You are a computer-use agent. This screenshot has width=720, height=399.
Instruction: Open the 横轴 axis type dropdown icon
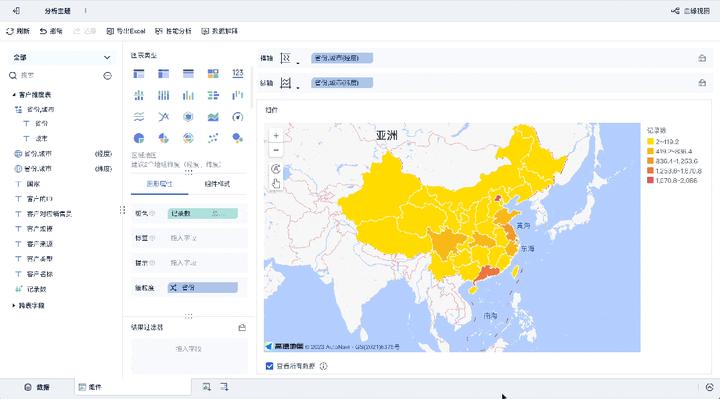click(x=290, y=58)
